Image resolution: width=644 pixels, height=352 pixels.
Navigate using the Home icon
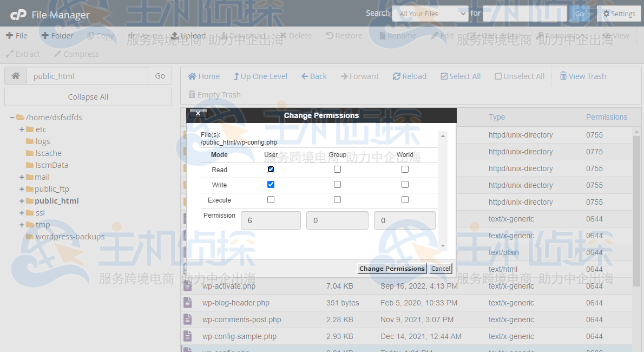(x=203, y=76)
